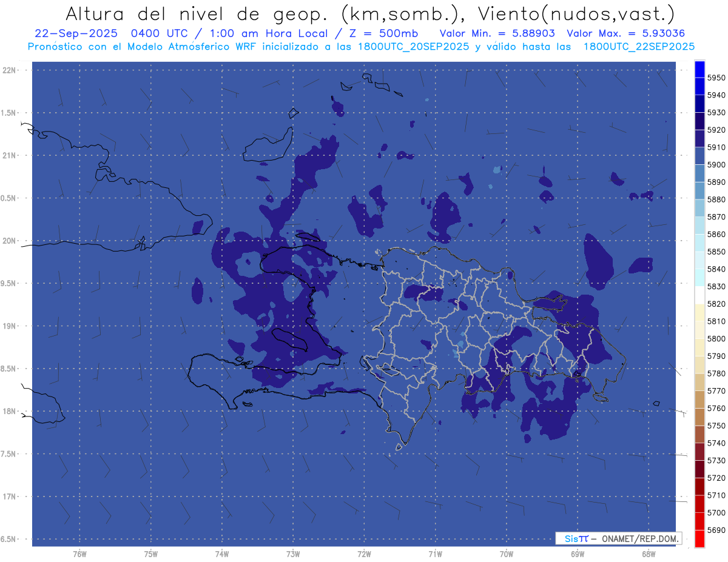Click the bright blue swatch above 5950

point(699,68)
